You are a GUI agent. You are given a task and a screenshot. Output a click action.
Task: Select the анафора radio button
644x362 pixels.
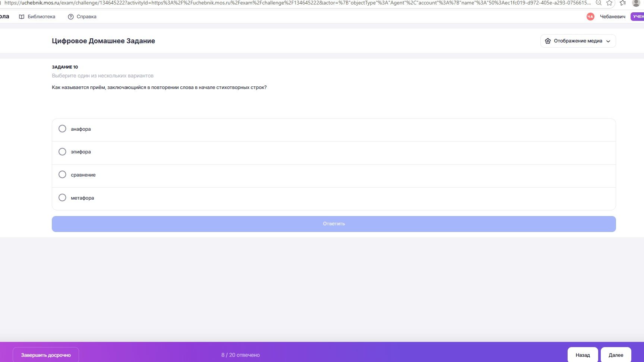[x=62, y=129]
